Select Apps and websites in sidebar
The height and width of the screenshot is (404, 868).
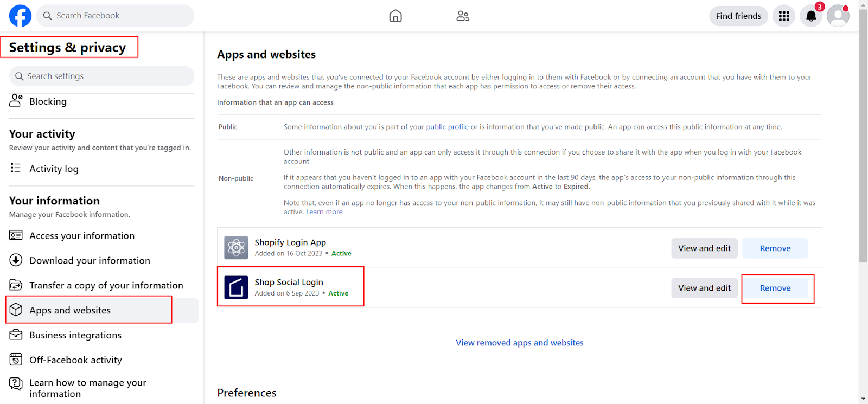[x=101, y=310]
